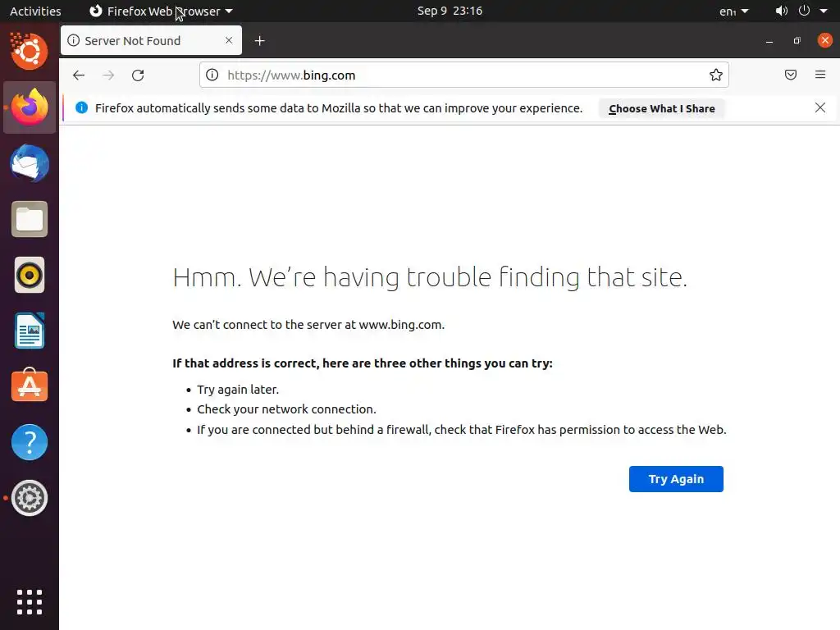Click the 'If that address is correct' line
Screen dimensions: 840x630
pyautogui.click(x=362, y=363)
